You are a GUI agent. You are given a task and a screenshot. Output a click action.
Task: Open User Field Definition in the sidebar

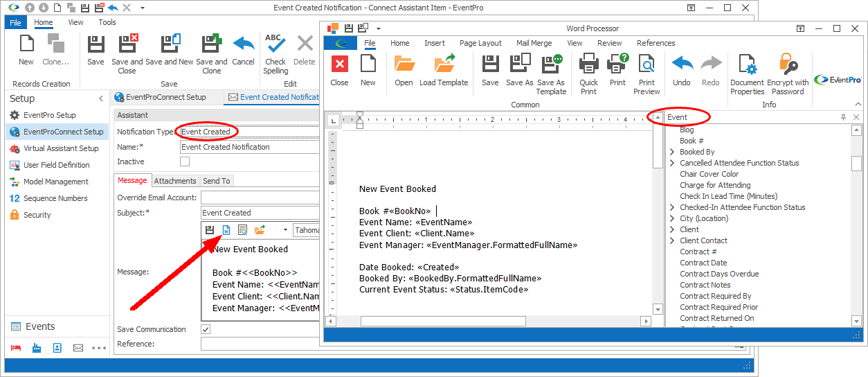click(57, 165)
